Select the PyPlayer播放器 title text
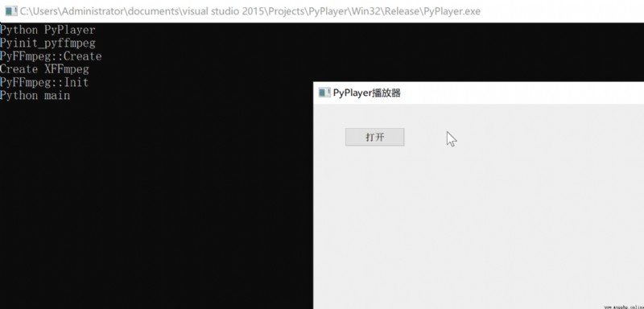 tap(366, 93)
